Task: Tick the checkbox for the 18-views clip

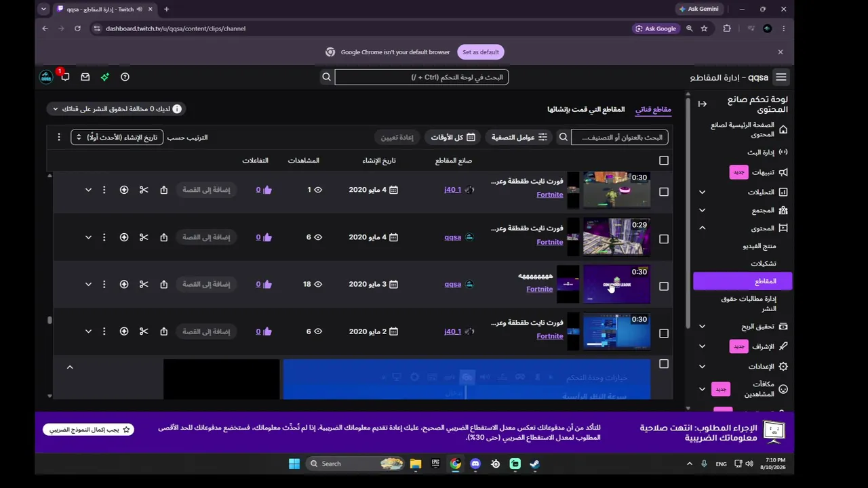Action: point(664,286)
